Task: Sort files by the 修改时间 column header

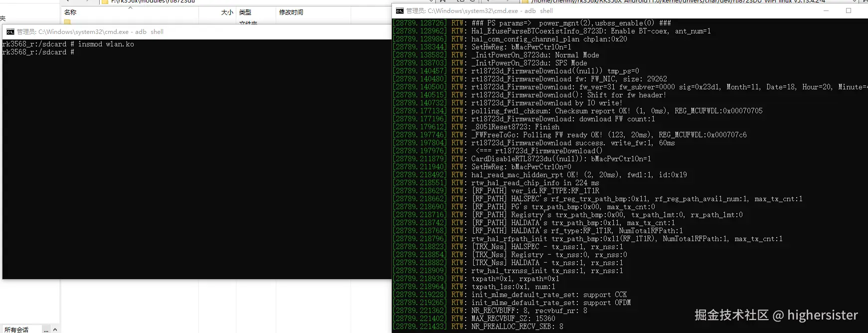Action: (x=291, y=12)
